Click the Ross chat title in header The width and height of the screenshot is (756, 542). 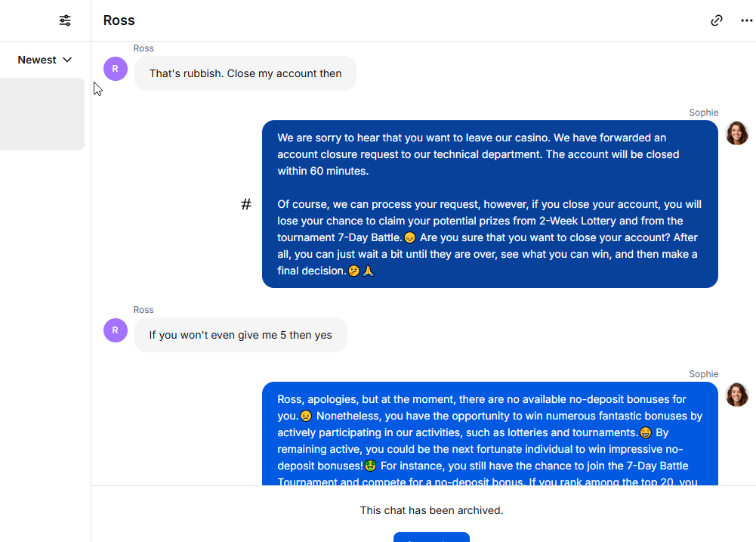pyautogui.click(x=119, y=20)
